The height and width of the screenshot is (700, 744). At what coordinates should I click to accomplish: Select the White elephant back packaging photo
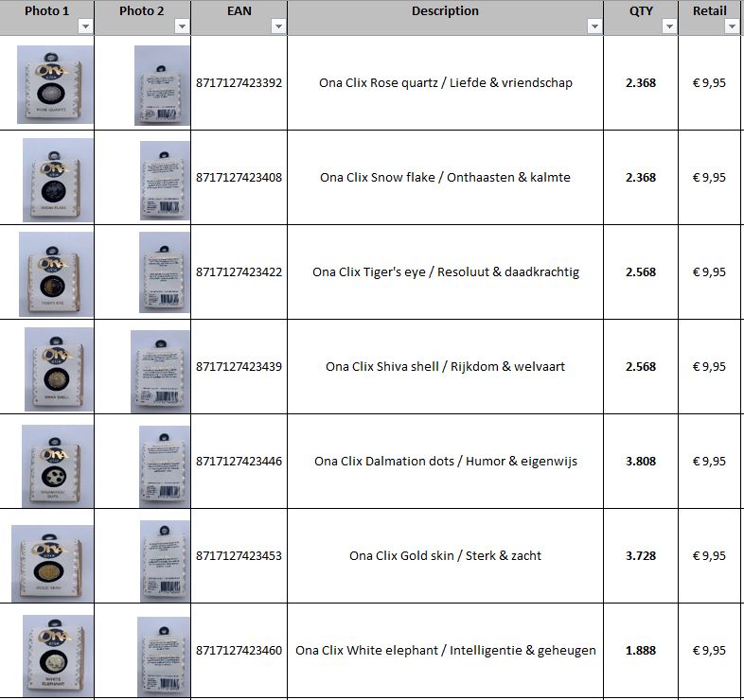164,656
